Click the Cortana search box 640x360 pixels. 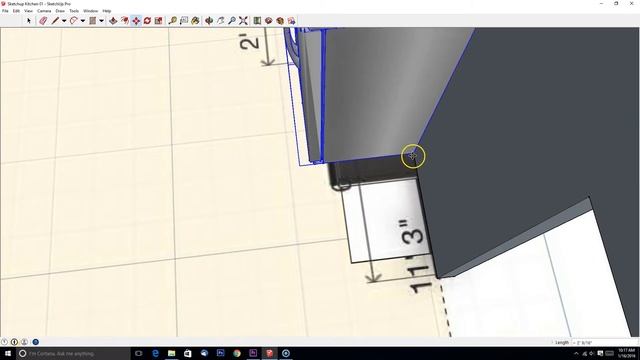73,353
